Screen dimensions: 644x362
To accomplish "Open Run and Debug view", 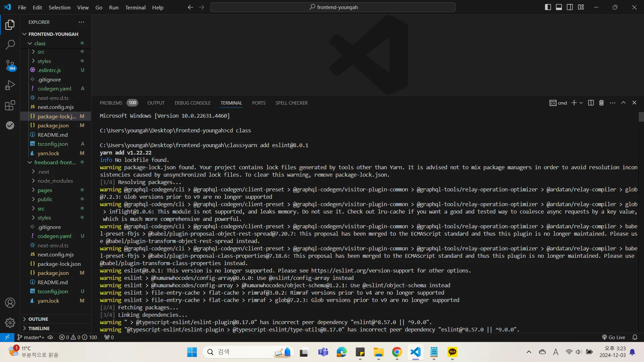I will click(x=10, y=85).
